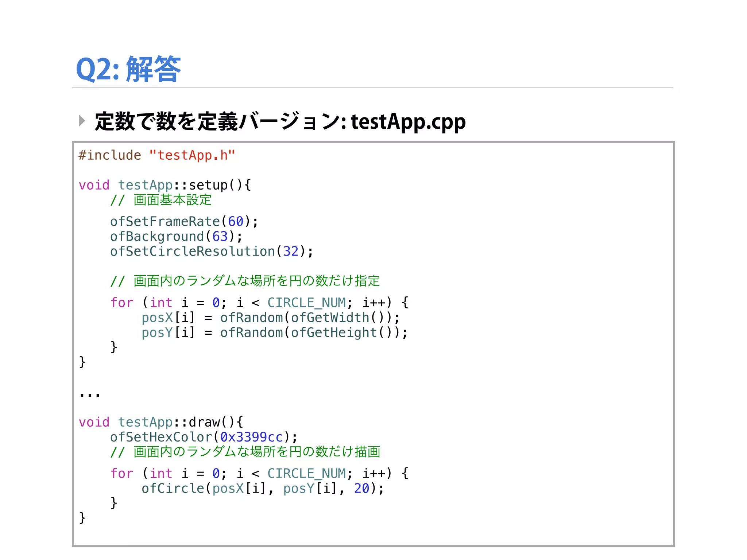Click the comment ending with 円の数だけ指定
747x560 pixels.
tap(245, 281)
